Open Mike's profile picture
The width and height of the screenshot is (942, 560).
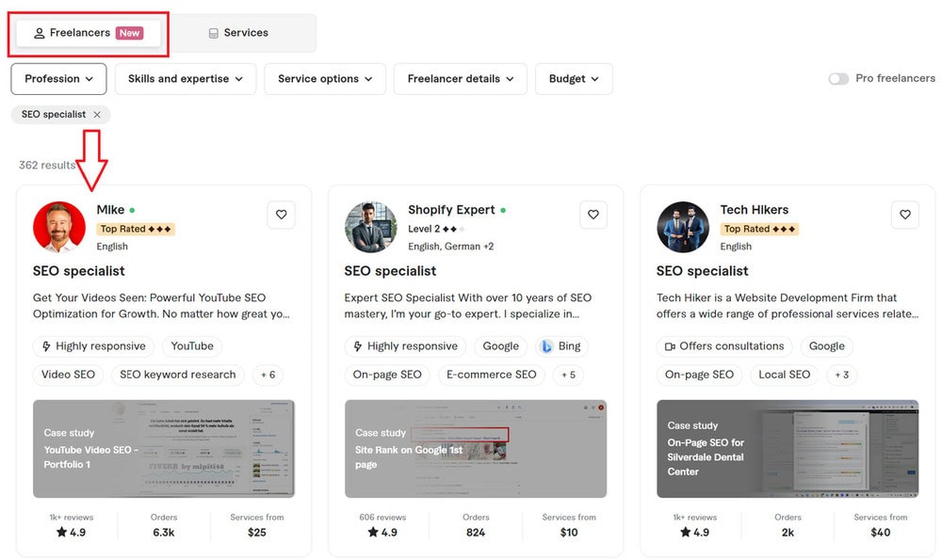(x=58, y=227)
